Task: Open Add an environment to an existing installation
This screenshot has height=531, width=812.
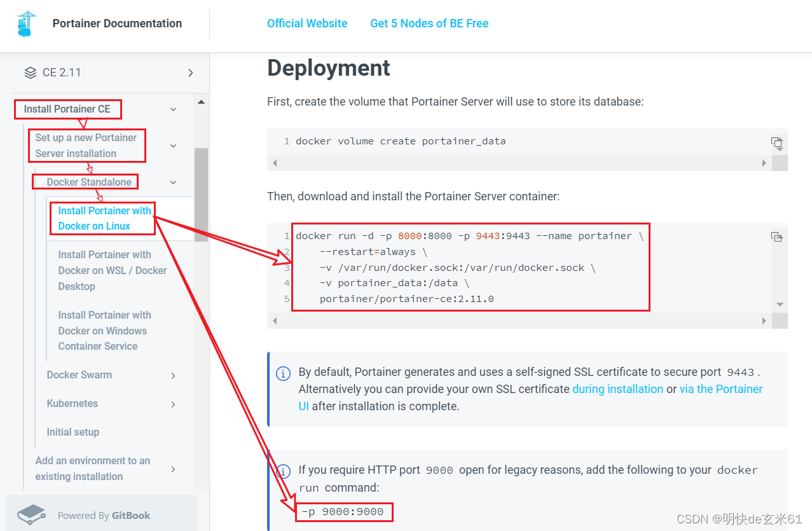Action: point(93,469)
